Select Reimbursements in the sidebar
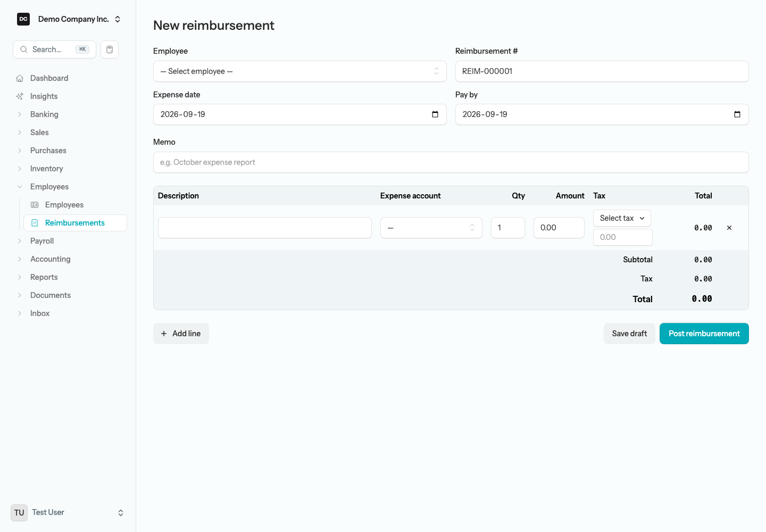Screen dimensions: 766x532 [75, 223]
